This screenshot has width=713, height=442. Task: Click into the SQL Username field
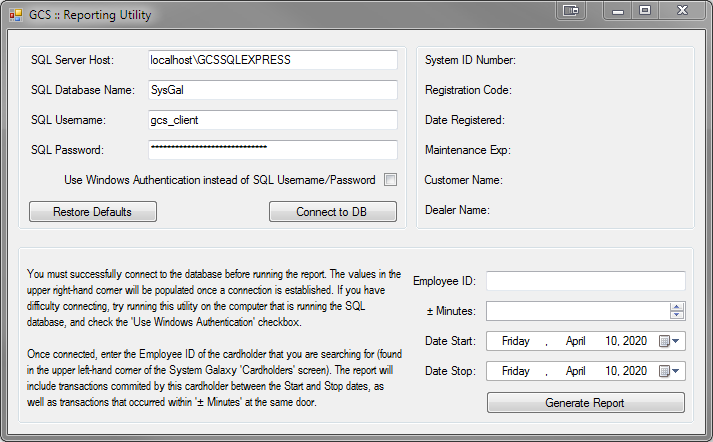click(273, 120)
